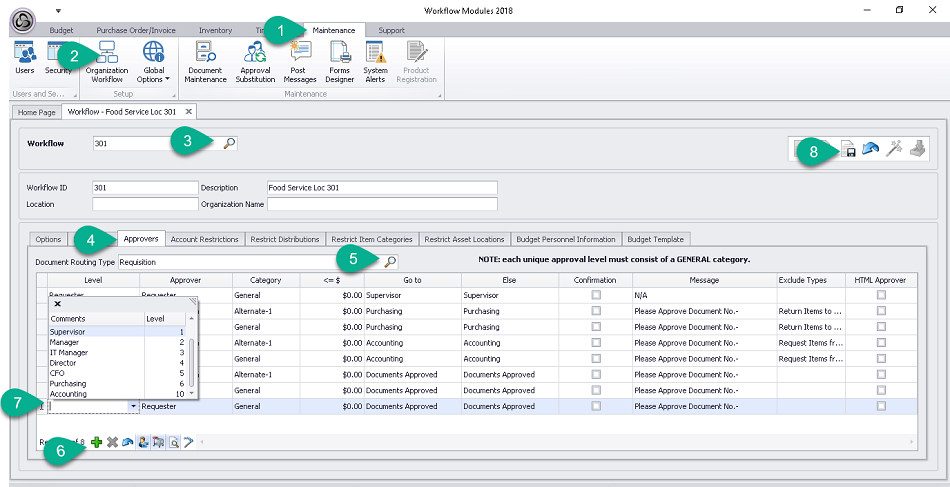Open the Inventory ribbon tab
Image resolution: width=950 pixels, height=487 pixels.
pyautogui.click(x=215, y=30)
